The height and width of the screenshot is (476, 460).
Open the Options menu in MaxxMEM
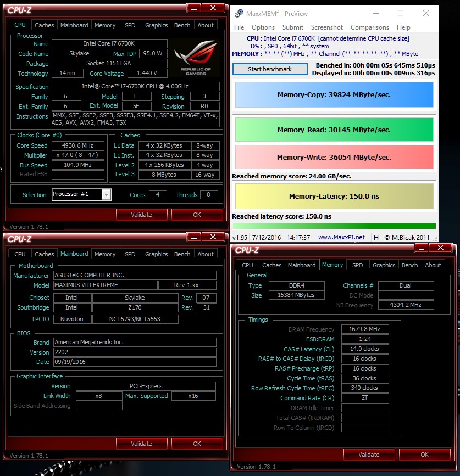click(x=263, y=27)
